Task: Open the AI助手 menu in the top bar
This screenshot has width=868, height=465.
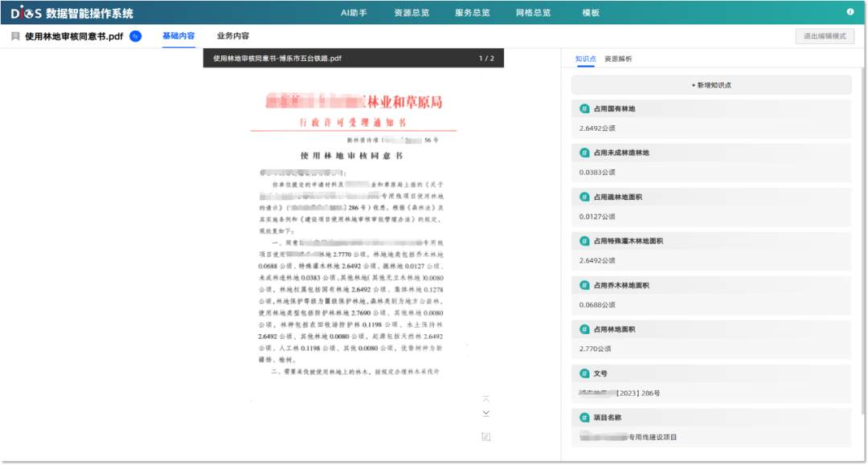Action: (353, 13)
